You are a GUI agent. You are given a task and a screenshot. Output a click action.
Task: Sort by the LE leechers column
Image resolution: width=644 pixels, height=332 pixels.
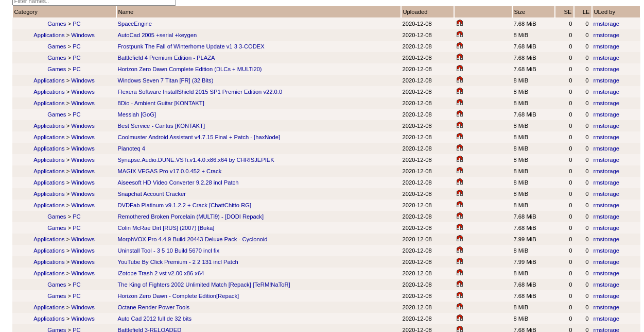tap(586, 12)
